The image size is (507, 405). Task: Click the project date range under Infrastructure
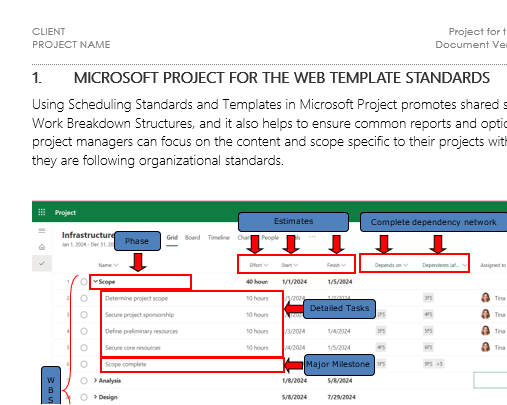pos(88,245)
